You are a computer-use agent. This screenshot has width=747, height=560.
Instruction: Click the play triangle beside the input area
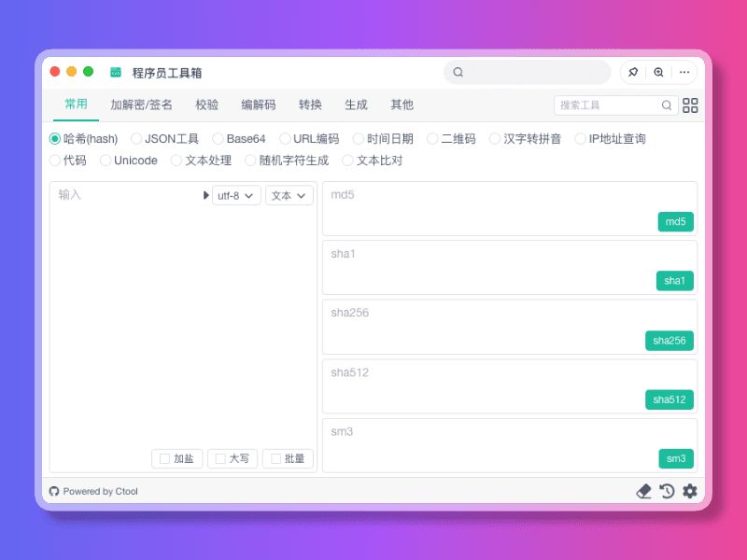point(204,195)
